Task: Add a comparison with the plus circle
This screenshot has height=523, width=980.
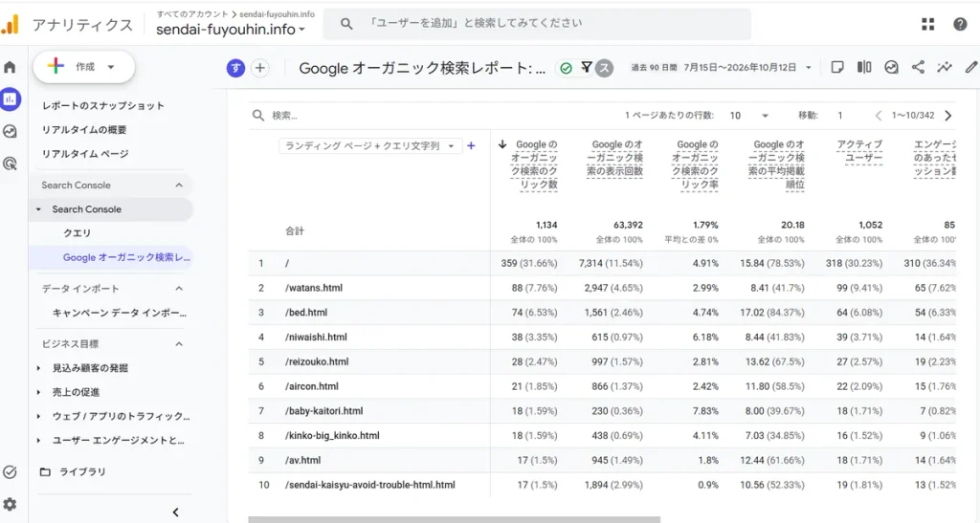Action: (260, 68)
